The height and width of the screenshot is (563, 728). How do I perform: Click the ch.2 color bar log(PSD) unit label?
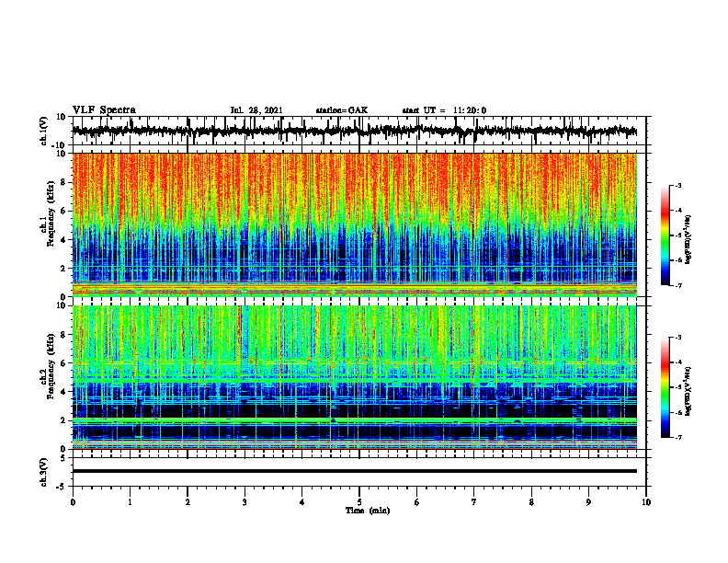(689, 391)
